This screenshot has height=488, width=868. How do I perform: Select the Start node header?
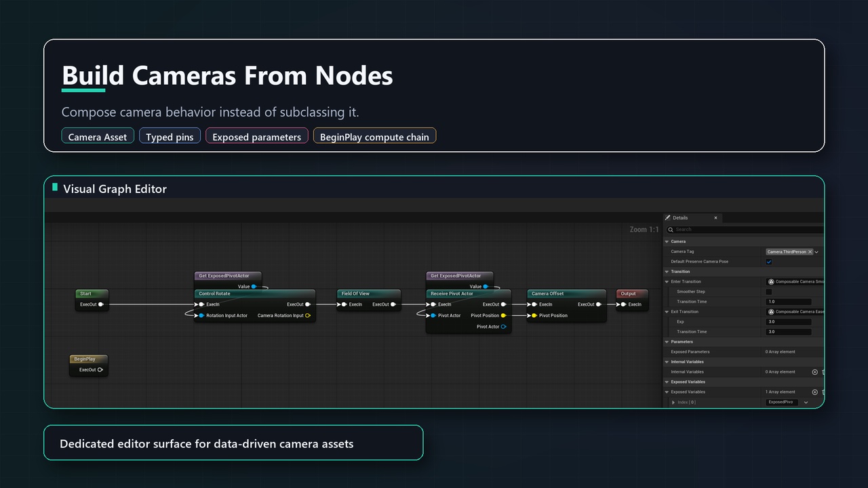pos(92,293)
